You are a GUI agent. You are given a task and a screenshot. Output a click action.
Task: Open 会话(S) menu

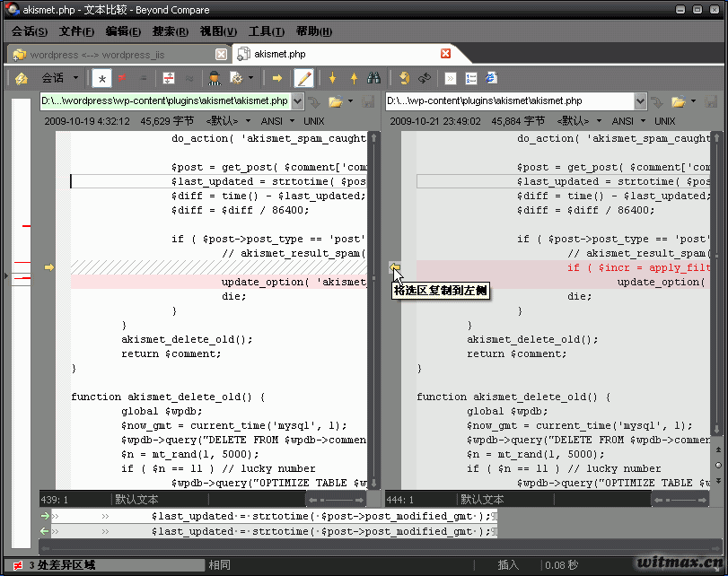(x=30, y=31)
